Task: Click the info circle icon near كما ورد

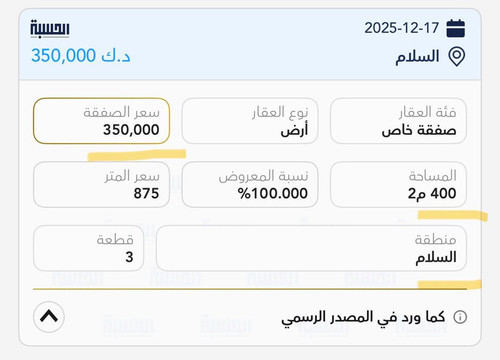Action: (460, 317)
